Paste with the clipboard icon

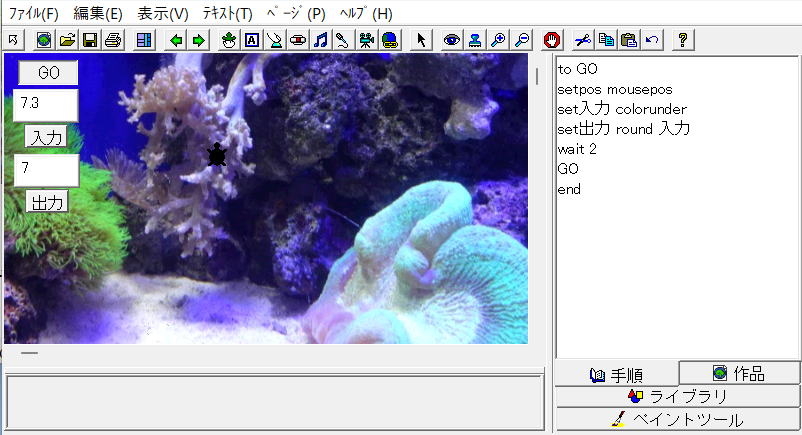629,39
